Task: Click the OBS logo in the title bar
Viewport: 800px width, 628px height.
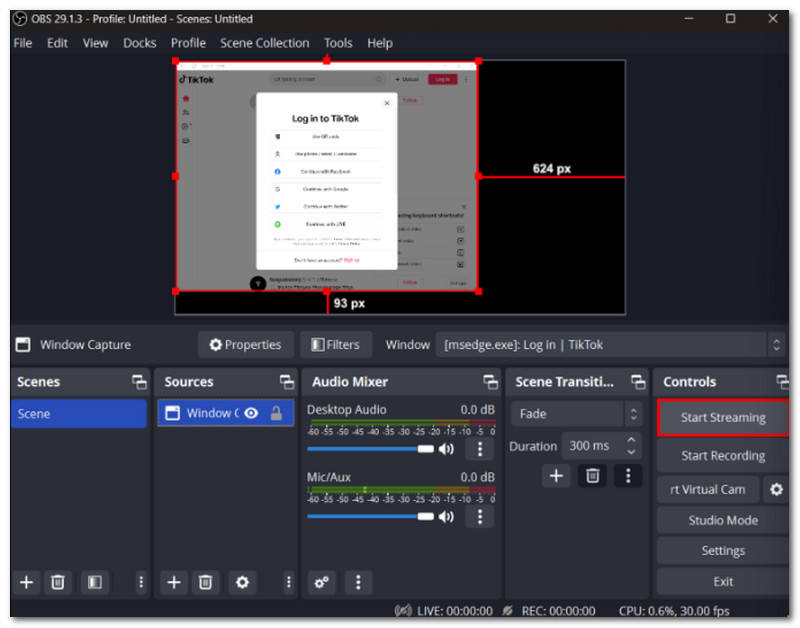Action: pyautogui.click(x=20, y=19)
